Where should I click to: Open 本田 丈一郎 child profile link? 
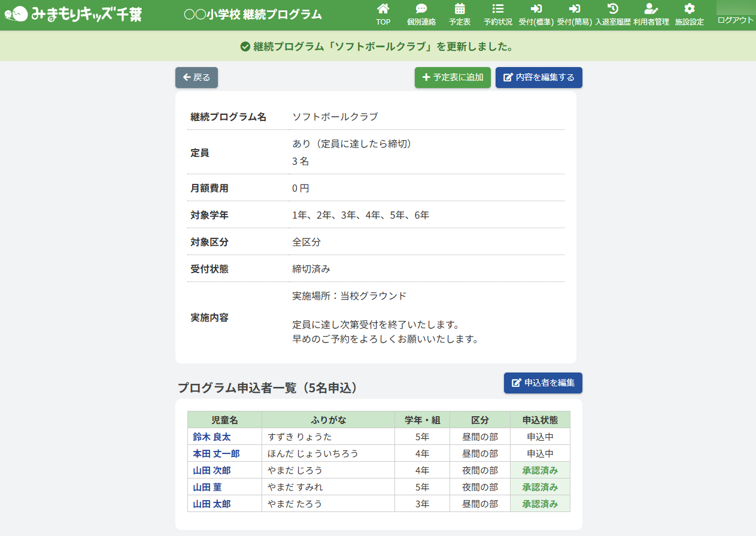click(x=216, y=453)
